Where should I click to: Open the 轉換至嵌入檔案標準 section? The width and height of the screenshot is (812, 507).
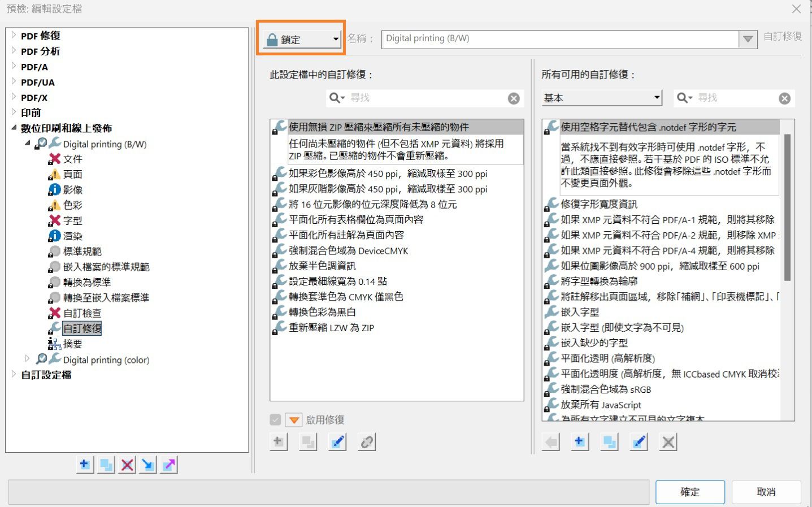click(106, 297)
